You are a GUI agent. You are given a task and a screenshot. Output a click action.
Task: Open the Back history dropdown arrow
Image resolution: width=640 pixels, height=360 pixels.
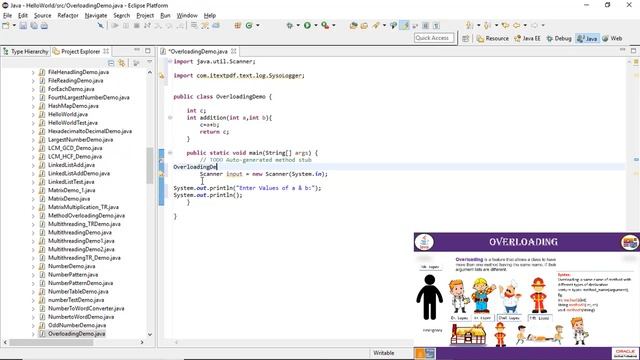click(525, 25)
